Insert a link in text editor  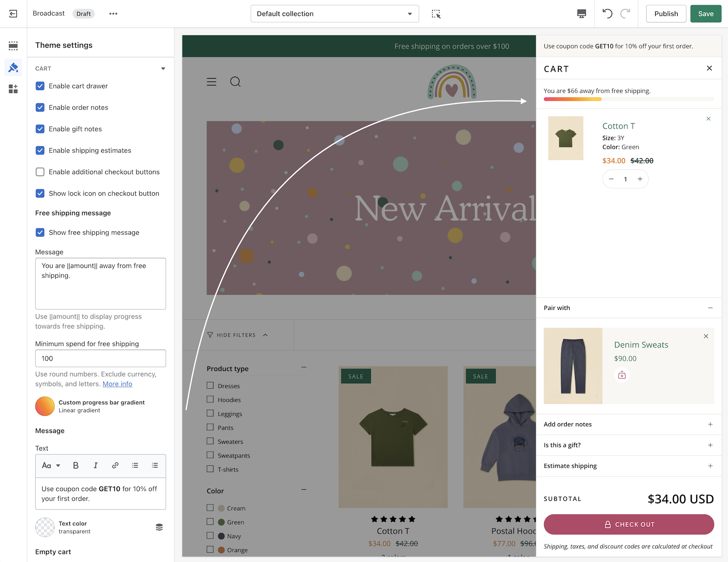pyautogui.click(x=115, y=465)
